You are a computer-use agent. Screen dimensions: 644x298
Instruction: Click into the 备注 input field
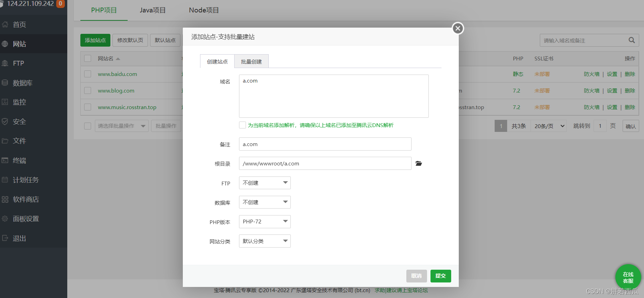(325, 144)
